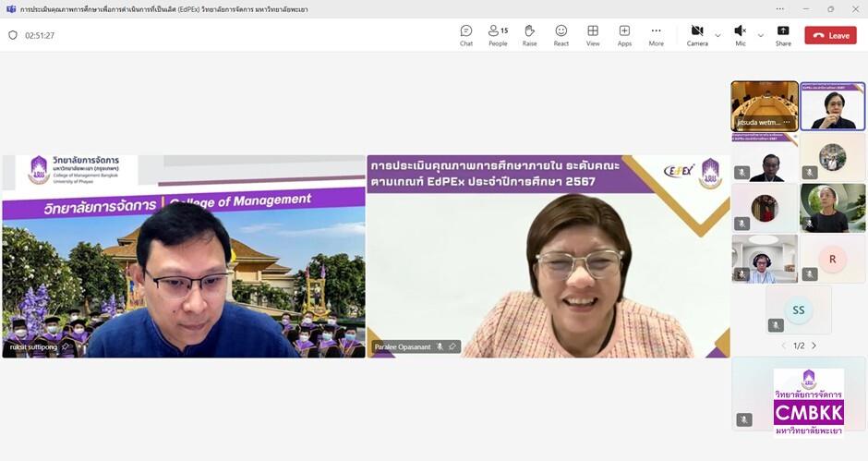Click the shield icon beside the meeting timer
Image resolution: width=868 pixels, height=461 pixels.
pos(13,35)
